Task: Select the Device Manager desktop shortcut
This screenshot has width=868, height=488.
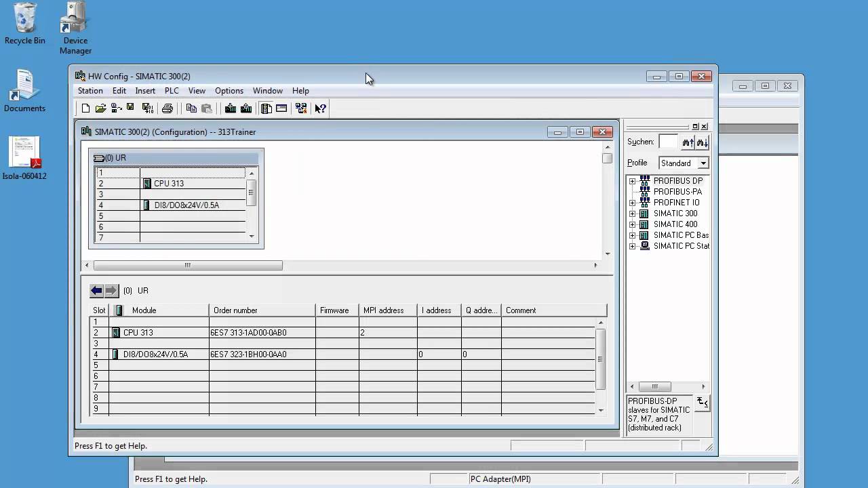Action: 75,28
